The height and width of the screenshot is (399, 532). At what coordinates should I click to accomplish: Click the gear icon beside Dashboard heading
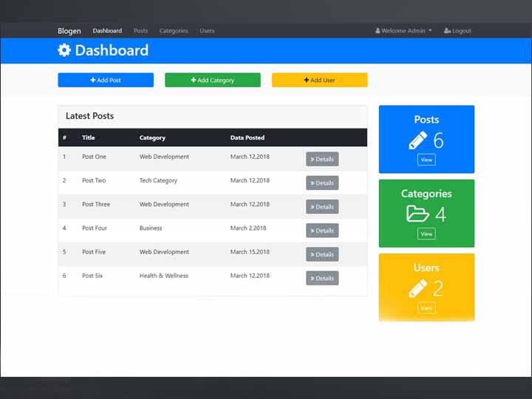click(x=64, y=50)
